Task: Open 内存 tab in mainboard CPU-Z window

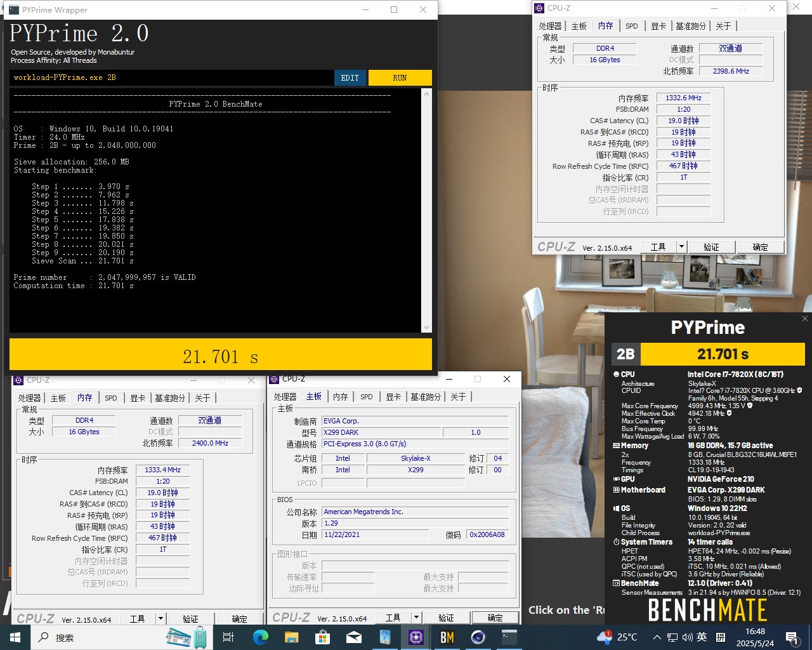Action: tap(341, 397)
